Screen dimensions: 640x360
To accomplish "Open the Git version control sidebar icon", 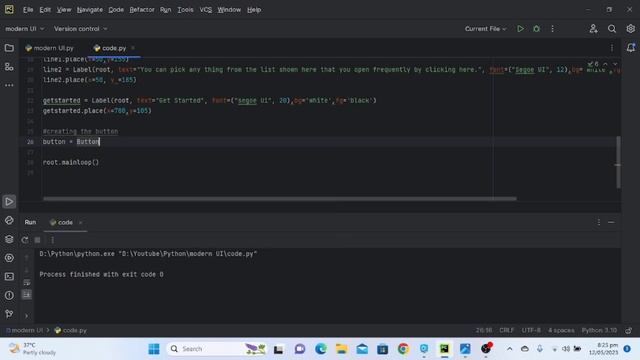I will click(9, 314).
